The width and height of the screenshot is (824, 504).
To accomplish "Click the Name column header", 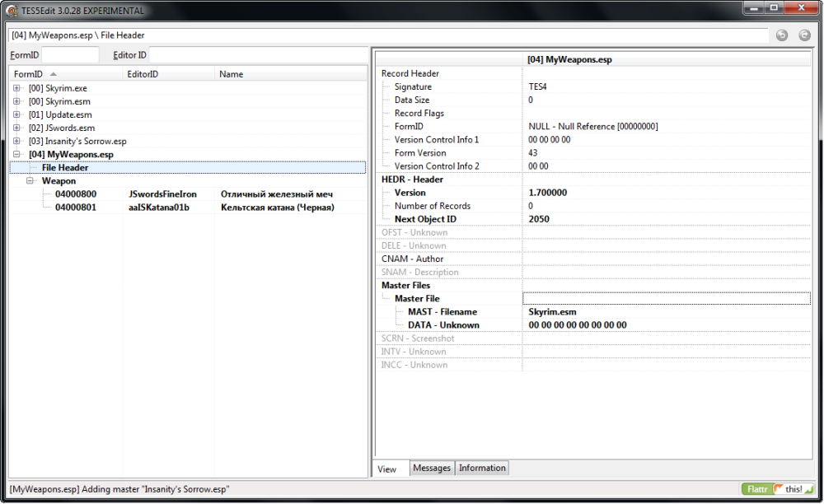I will [291, 74].
